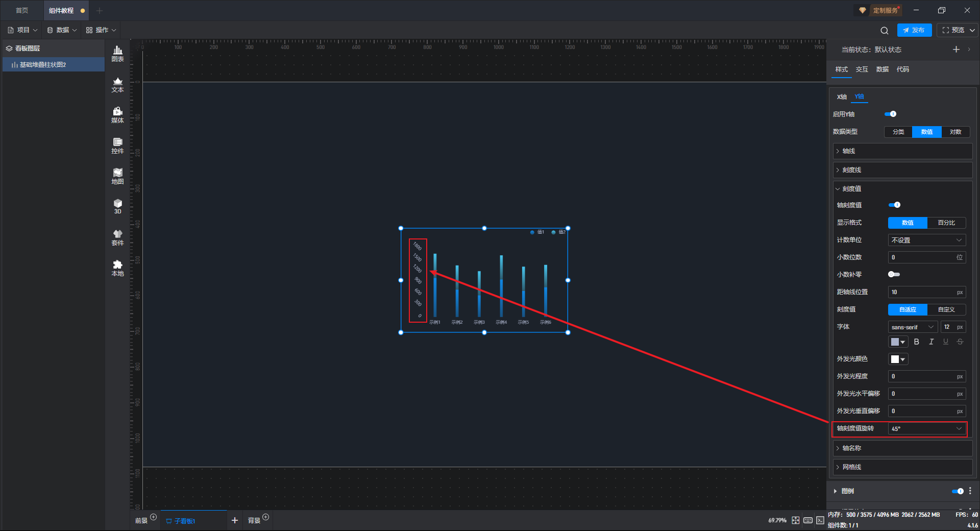Open the 地图 (map) component category
Screen dimensions: 980x531
(117, 176)
